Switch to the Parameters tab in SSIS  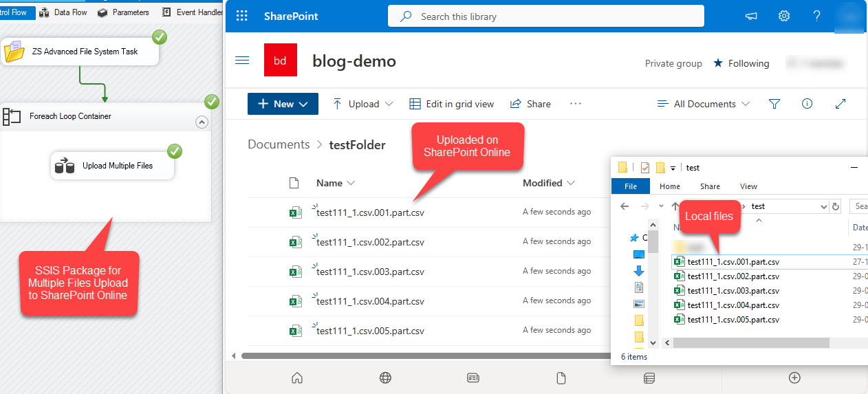coord(123,12)
